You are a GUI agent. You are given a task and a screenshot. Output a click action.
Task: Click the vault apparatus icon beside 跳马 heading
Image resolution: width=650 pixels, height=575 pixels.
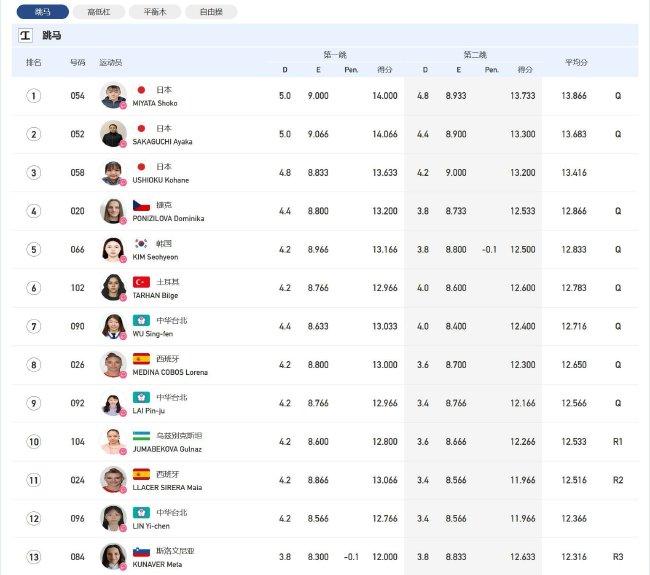(25, 35)
